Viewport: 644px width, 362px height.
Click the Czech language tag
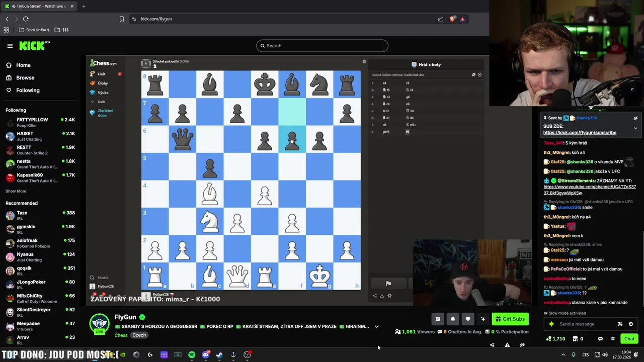tap(139, 335)
